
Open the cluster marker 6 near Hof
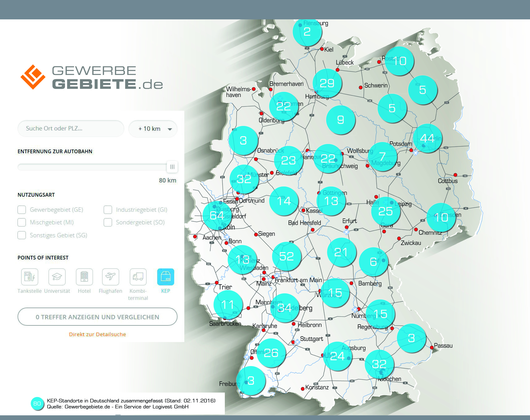(373, 262)
